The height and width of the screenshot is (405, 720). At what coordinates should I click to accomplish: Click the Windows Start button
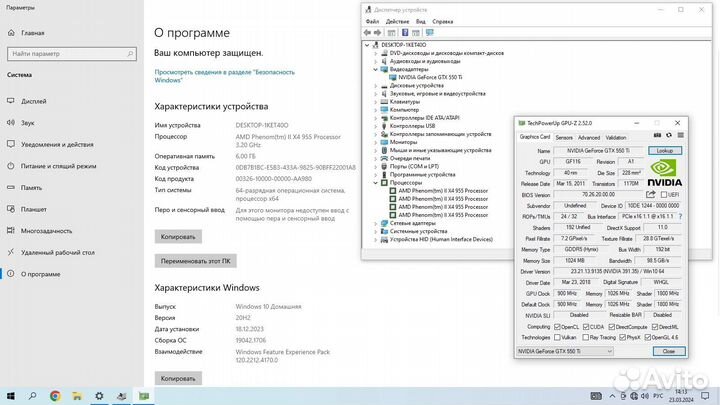[11, 396]
